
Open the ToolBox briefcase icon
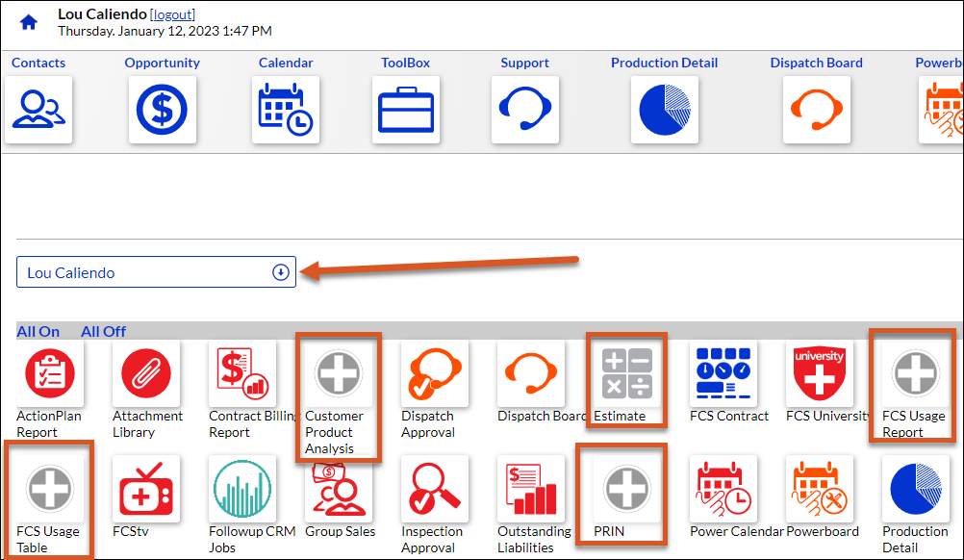[406, 110]
